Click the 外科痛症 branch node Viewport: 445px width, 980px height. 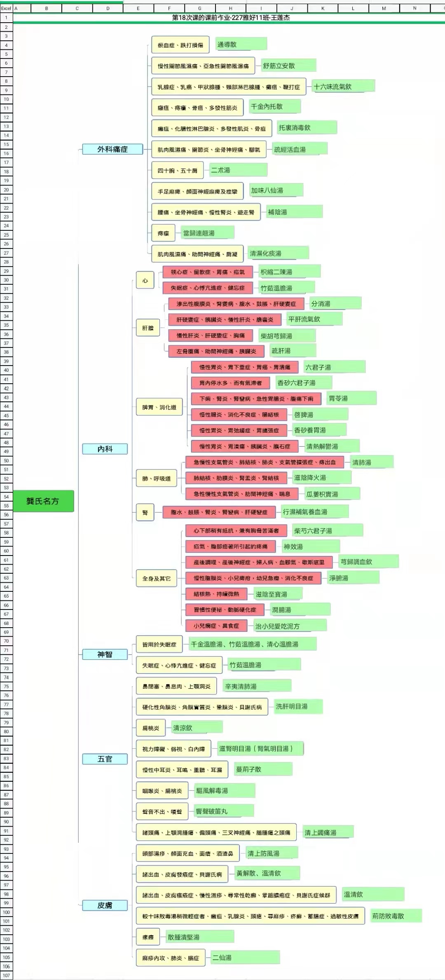[x=112, y=149]
